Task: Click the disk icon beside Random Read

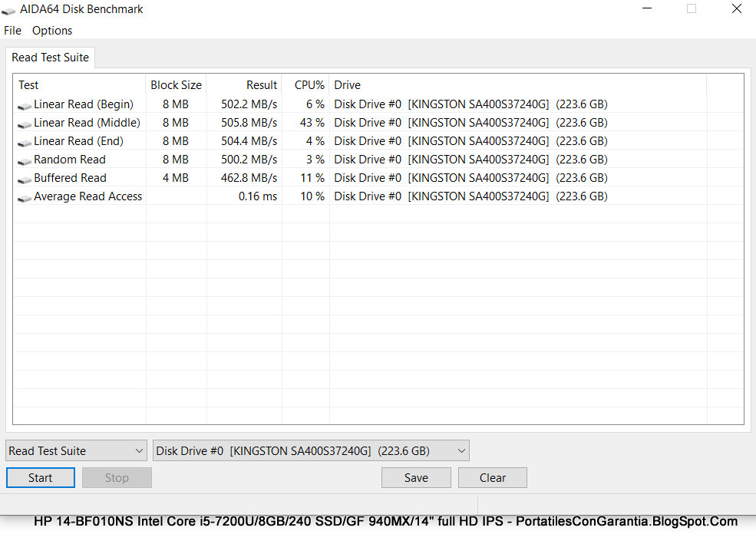Action: point(25,160)
